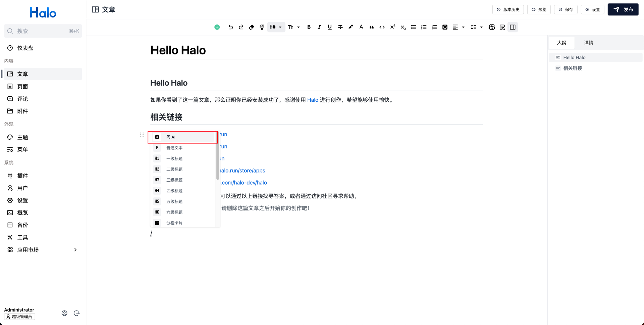This screenshot has height=325, width=644.
Task: Open 页面 pages in sidebar
Action: click(x=43, y=86)
